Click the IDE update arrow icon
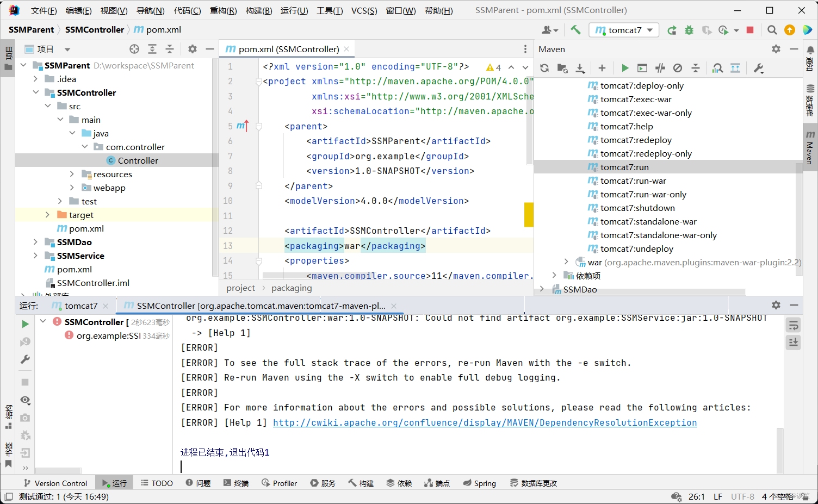The width and height of the screenshot is (818, 504). 790,30
